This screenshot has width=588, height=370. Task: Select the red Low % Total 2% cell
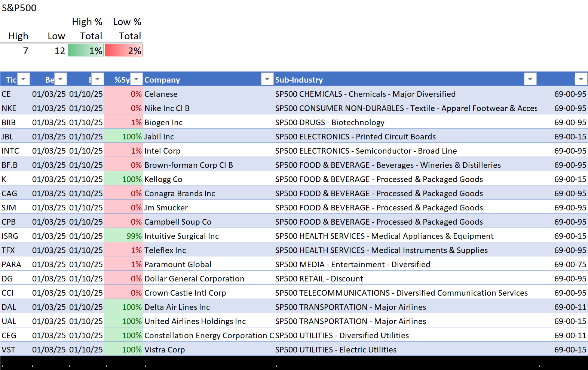(124, 51)
